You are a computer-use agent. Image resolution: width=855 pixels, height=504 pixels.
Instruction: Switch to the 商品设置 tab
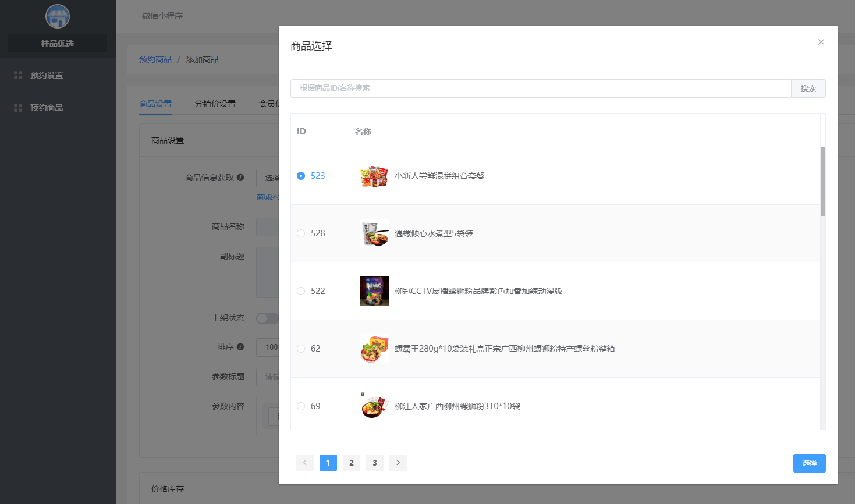coord(155,104)
